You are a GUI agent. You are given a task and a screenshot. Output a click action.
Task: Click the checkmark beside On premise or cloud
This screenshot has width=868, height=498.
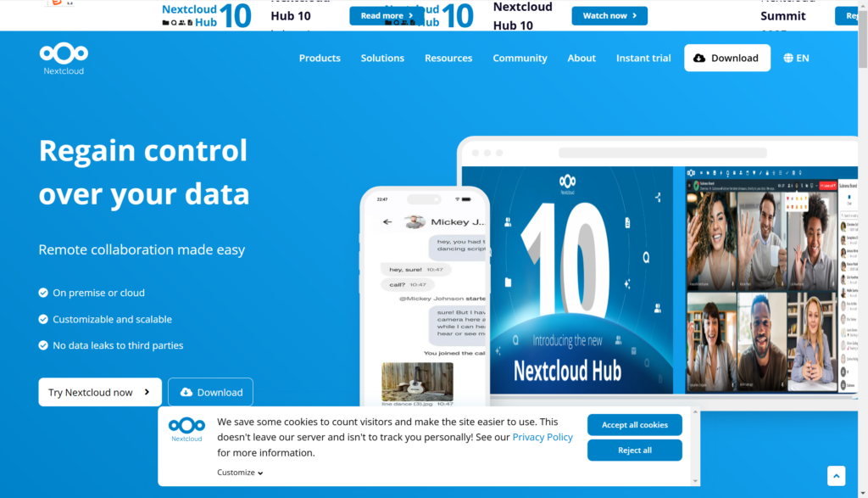point(43,293)
